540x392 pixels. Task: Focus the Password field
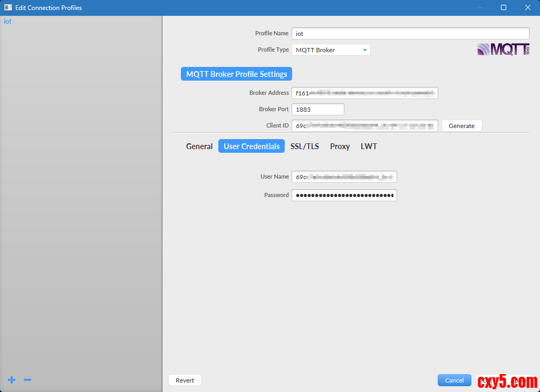344,195
